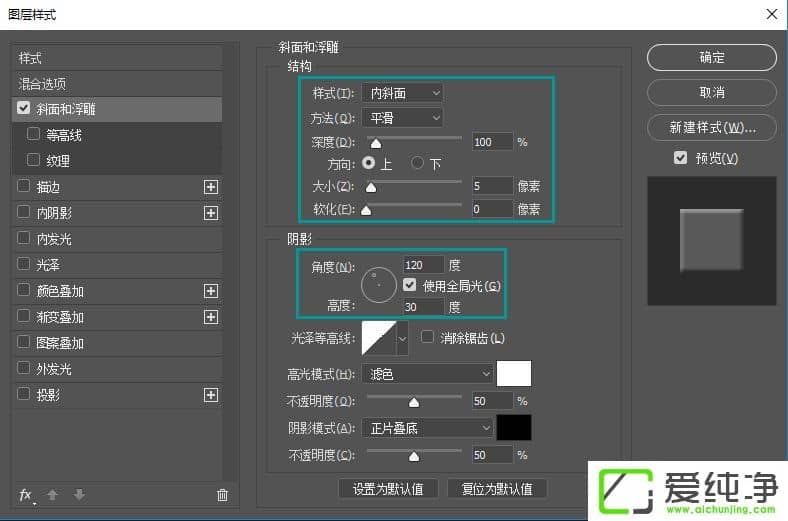Viewport: 788px width, 521px height.
Task: Click the plus icon next to 渐变叠加
Action: tap(211, 317)
